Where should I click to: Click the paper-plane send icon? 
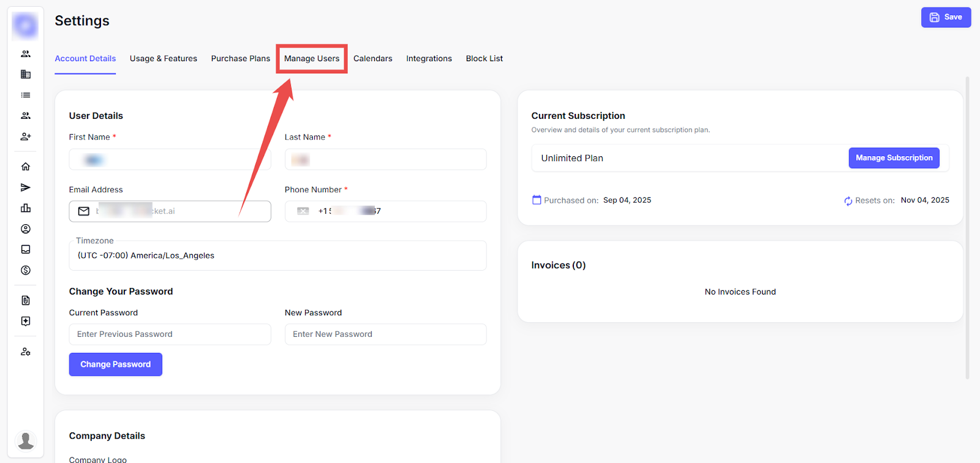tap(26, 187)
